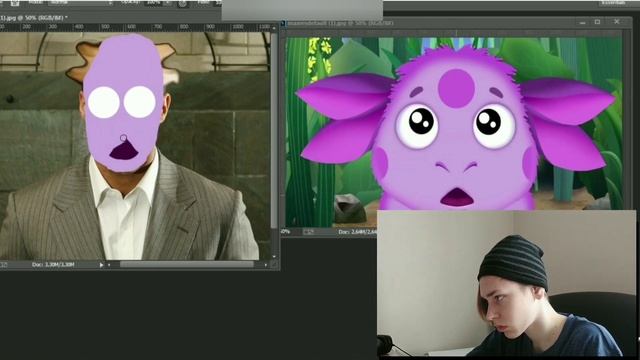Click the scroll-down arrow of left document
This screenshot has height=360, width=640.
pos(274,256)
